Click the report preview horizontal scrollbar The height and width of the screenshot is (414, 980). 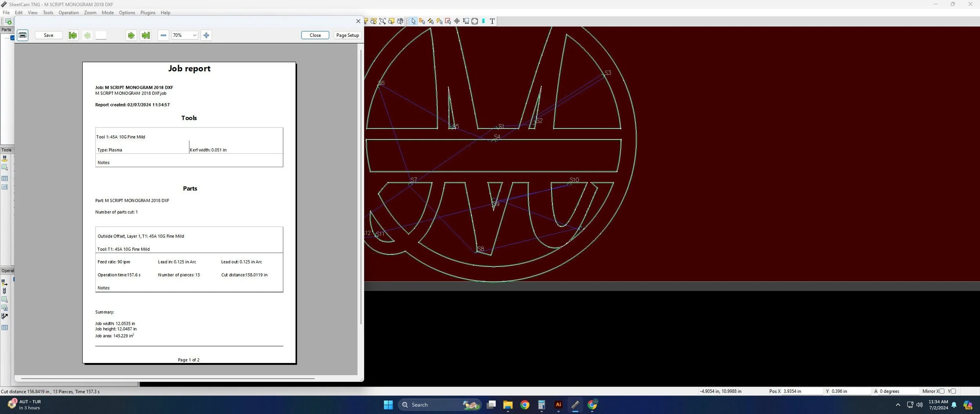click(168, 379)
